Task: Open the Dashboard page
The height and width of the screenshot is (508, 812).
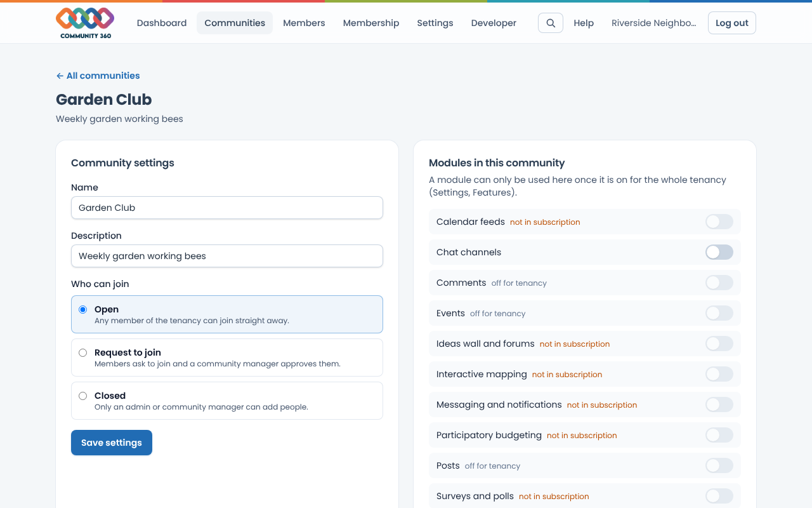Action: pos(162,23)
